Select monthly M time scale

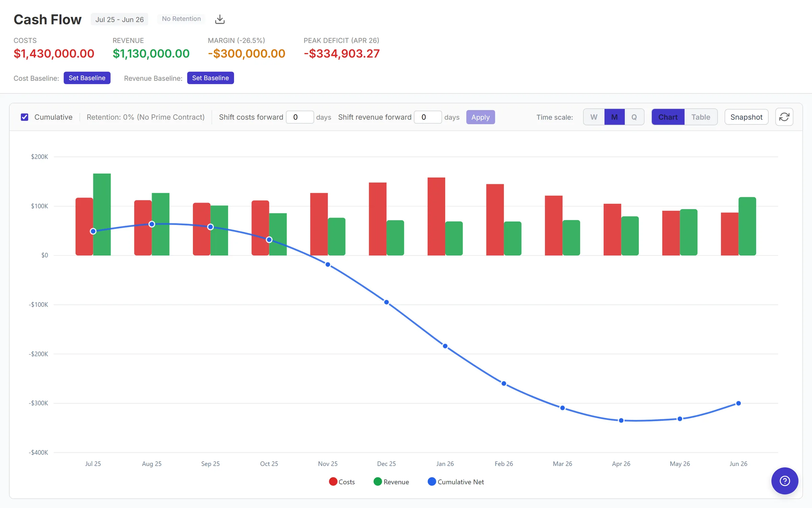point(614,117)
